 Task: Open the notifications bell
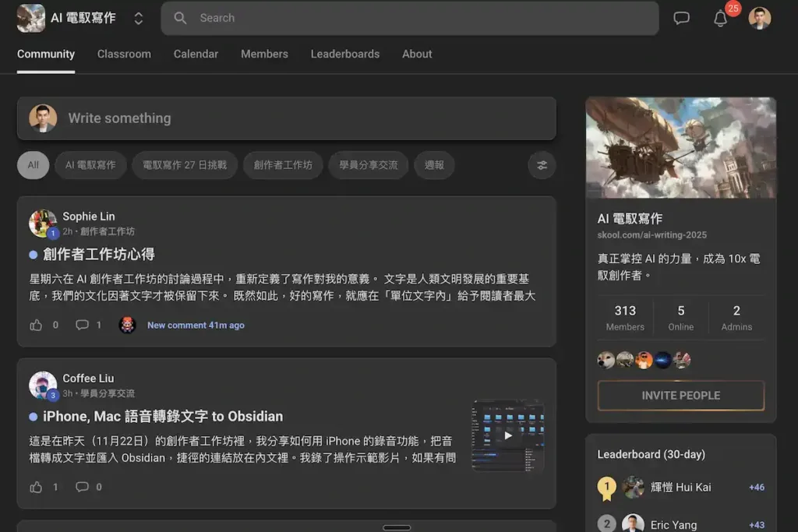point(721,18)
